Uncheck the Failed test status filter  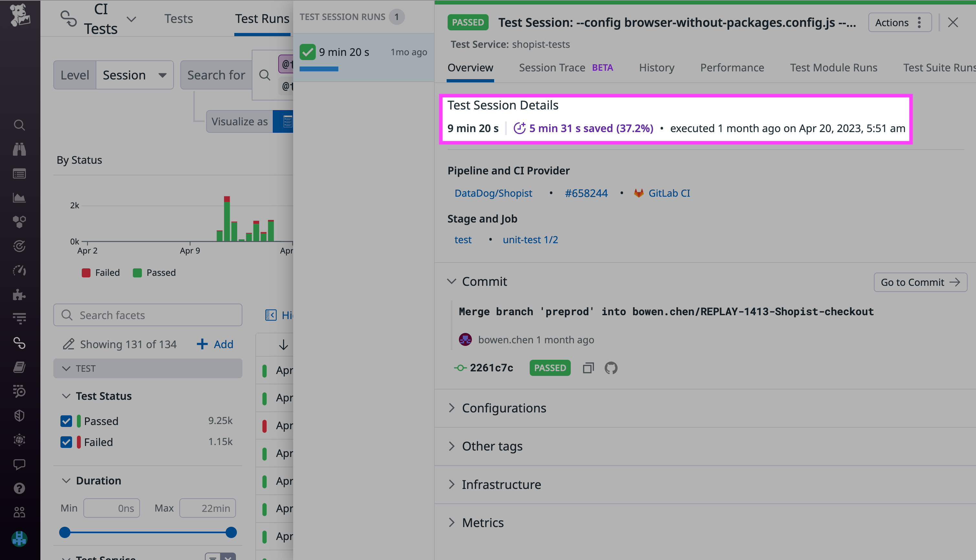(66, 442)
